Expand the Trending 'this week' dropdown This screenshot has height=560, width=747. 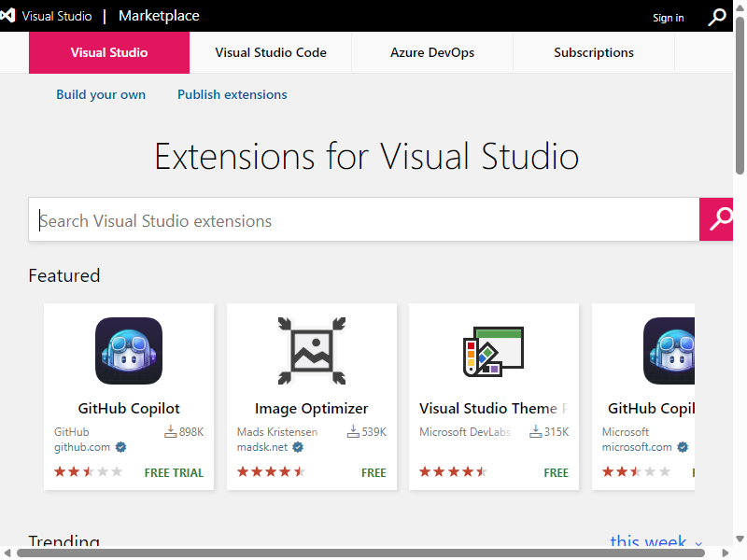(655, 540)
